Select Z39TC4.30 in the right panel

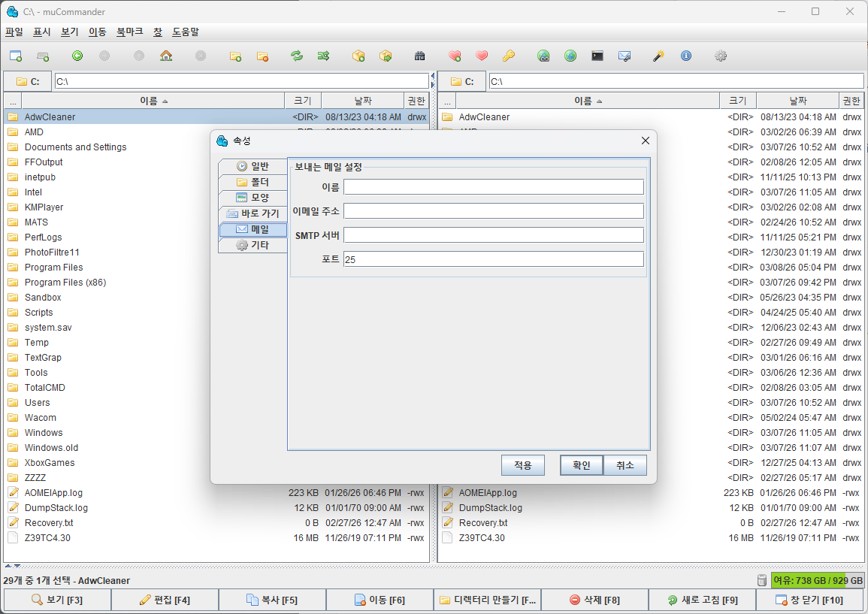click(x=482, y=537)
